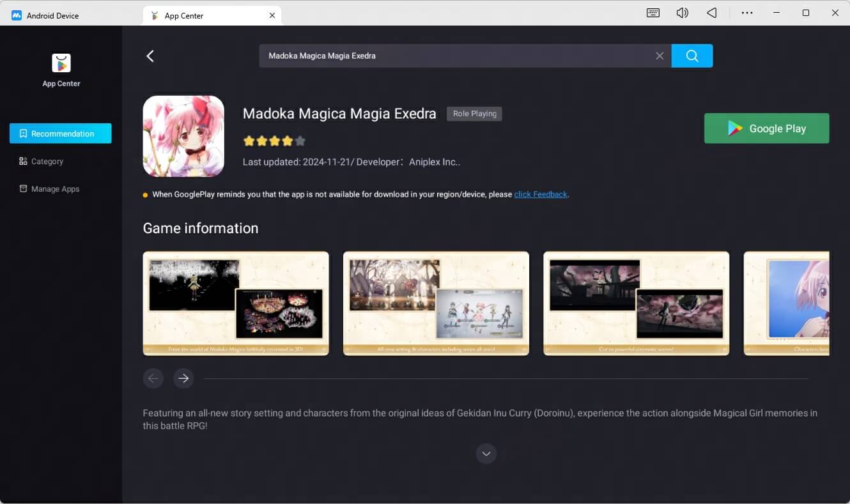
Task: Click the blue magnifier search button
Action: (x=692, y=56)
